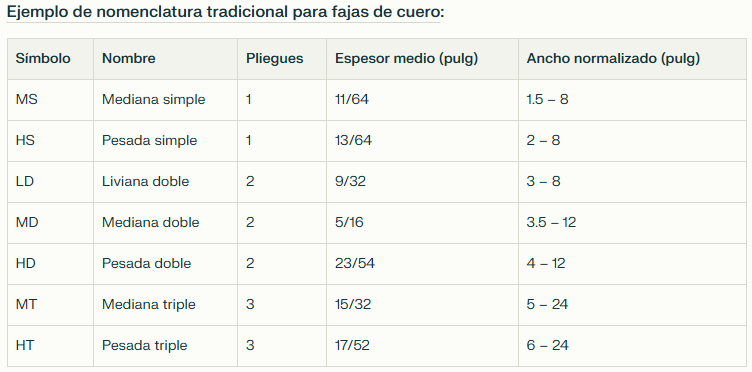Click the heading about fajas de cuero

coord(225,12)
